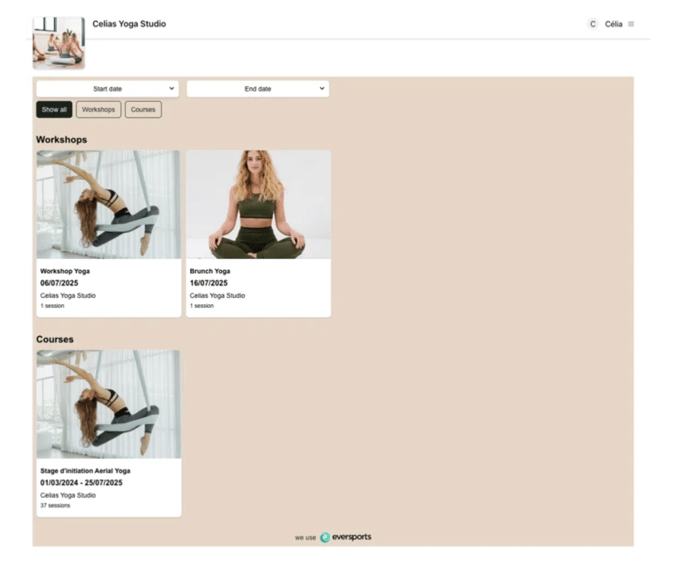Click Celias Yoga Studio under Aerial Yoga course
This screenshot has width=688, height=570.
point(68,495)
